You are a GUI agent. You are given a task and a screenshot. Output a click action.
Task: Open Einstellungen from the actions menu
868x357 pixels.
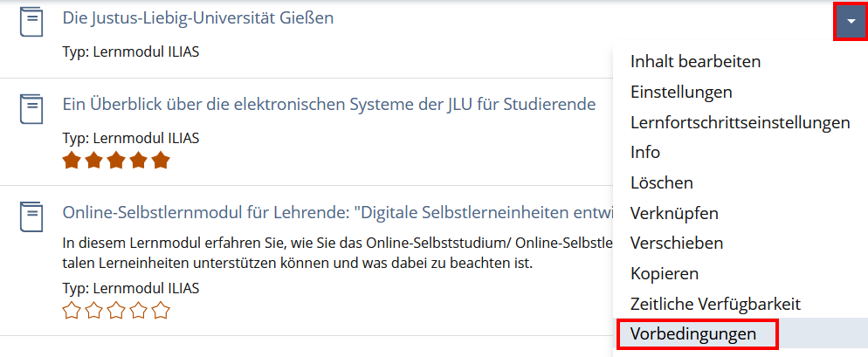point(681,92)
